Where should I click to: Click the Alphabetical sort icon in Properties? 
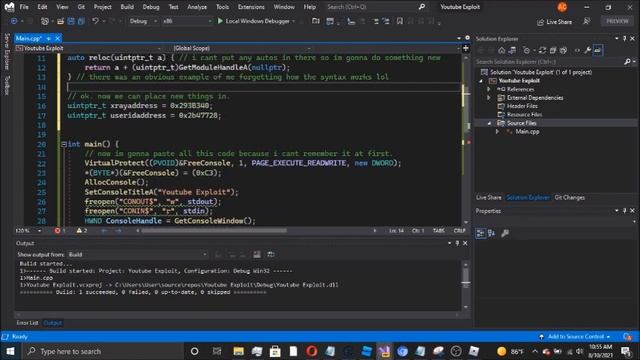point(491,233)
